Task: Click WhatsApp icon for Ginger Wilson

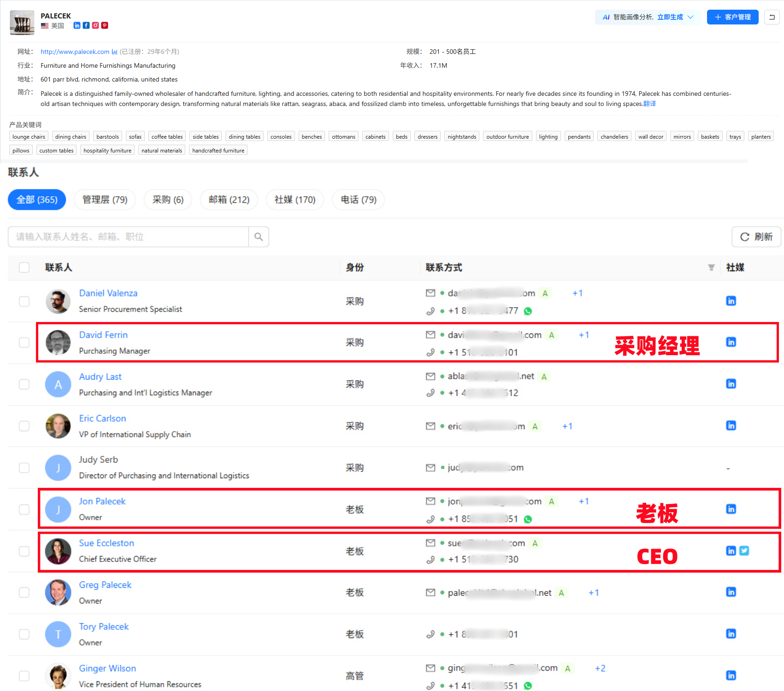Action: [x=528, y=686]
